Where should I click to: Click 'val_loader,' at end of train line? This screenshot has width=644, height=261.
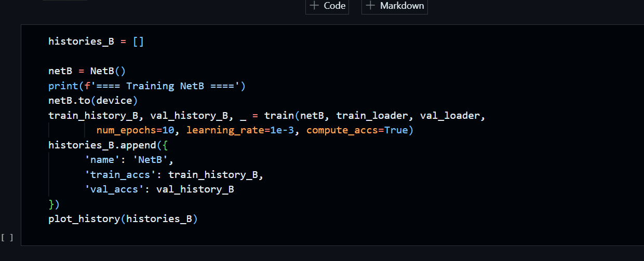(x=453, y=115)
